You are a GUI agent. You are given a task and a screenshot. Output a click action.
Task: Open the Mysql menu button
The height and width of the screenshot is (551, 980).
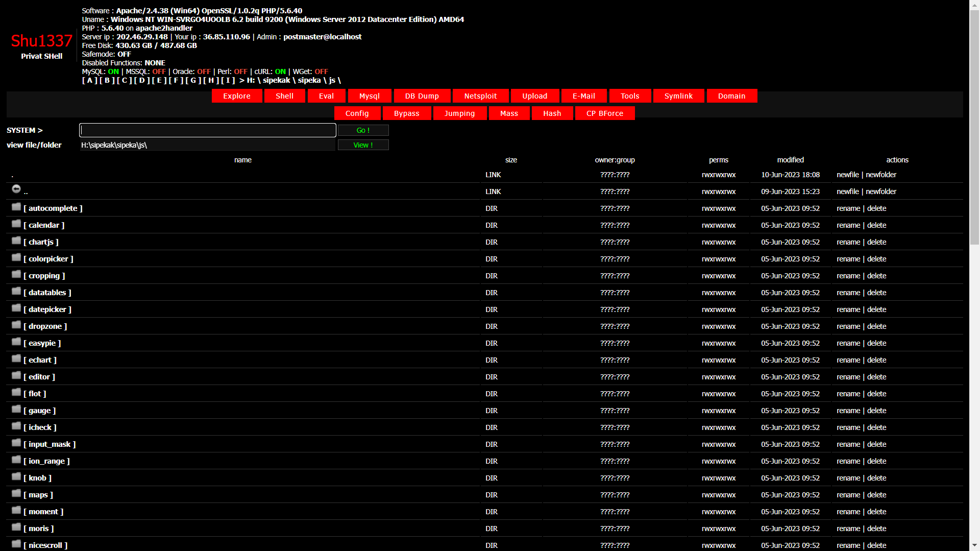tap(370, 96)
